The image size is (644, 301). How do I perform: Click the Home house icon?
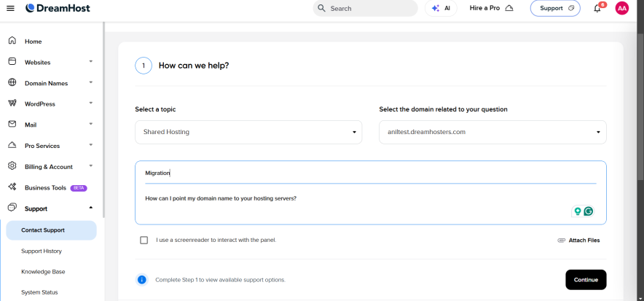click(x=12, y=41)
